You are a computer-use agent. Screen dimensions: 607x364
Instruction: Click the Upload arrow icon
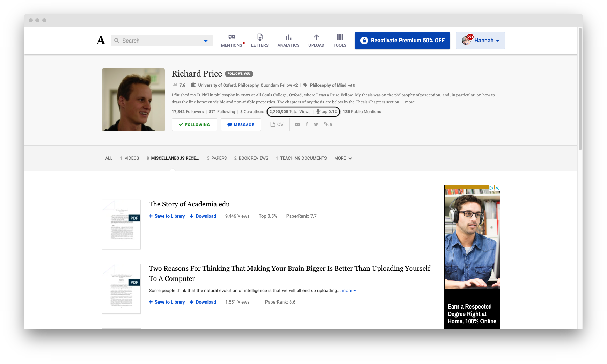316,37
